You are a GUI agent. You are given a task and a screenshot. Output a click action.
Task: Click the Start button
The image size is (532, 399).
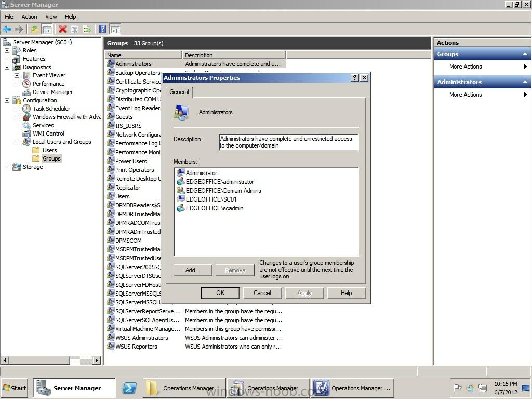pos(15,388)
